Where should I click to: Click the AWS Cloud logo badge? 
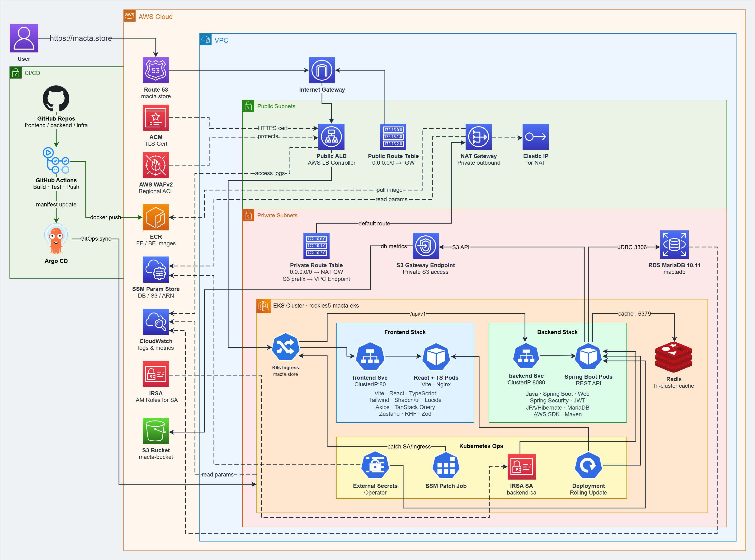tap(130, 16)
